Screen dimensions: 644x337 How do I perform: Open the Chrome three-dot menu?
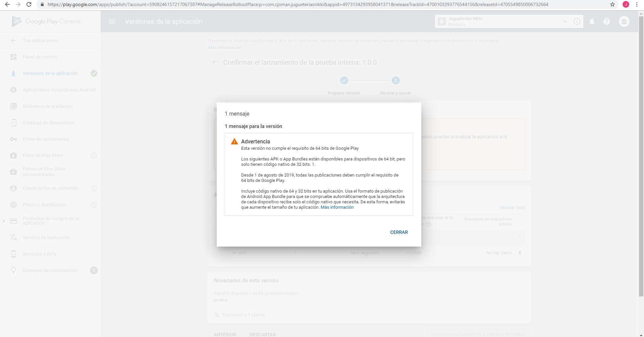click(637, 4)
